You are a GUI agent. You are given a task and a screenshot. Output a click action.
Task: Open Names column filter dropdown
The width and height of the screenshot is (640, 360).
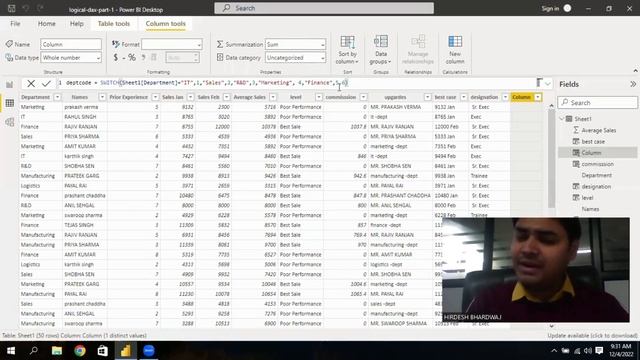coord(102,97)
